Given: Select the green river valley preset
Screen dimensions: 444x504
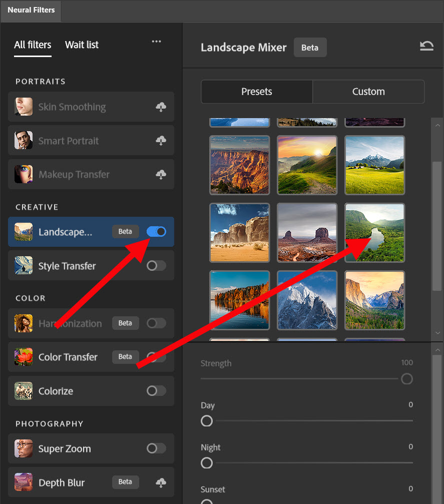Looking at the screenshot, I should pos(374,233).
